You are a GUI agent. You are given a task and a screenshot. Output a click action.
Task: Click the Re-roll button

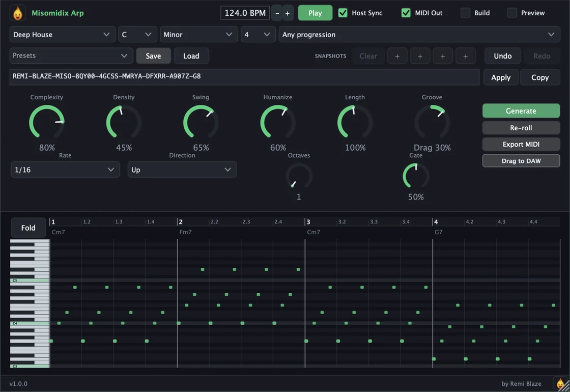click(x=521, y=128)
